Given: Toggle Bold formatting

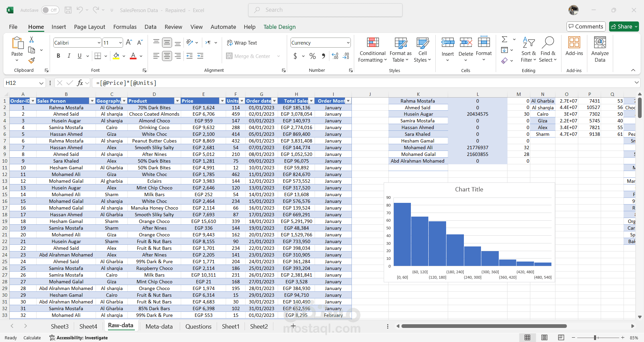Looking at the screenshot, I should (58, 56).
